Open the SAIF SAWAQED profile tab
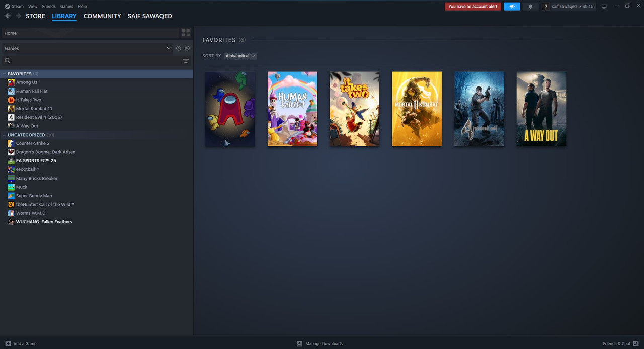644x349 pixels. tap(149, 16)
